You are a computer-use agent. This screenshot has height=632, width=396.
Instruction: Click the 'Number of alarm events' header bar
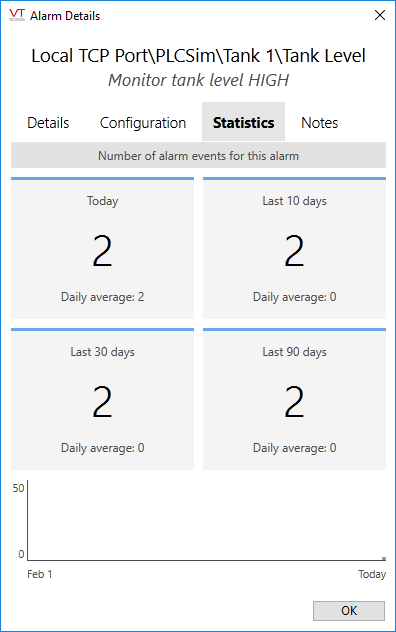point(198,156)
